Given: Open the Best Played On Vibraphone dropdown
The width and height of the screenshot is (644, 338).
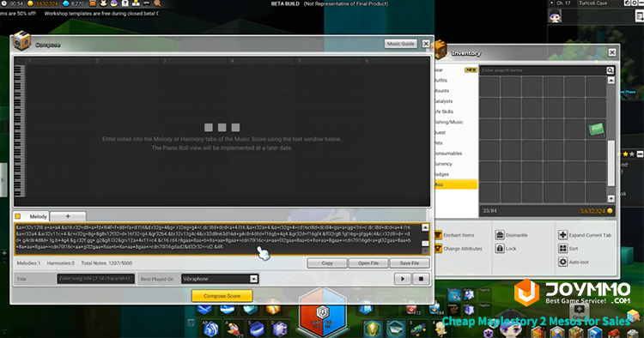Looking at the screenshot, I should coord(220,279).
